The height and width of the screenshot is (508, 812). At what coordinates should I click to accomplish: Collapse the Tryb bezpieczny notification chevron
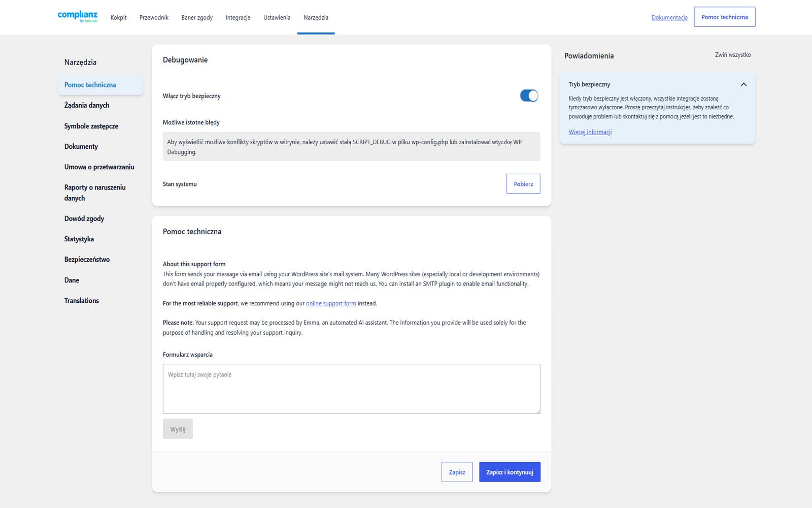point(743,84)
